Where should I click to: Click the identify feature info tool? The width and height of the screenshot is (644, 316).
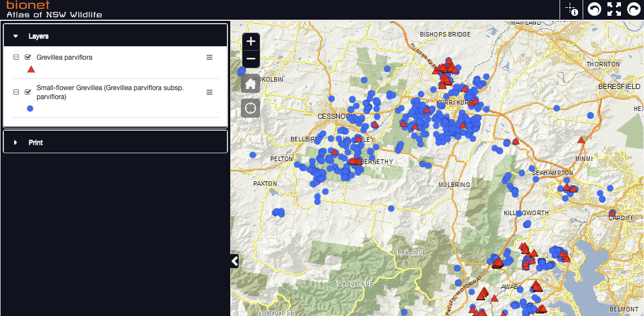(572, 9)
